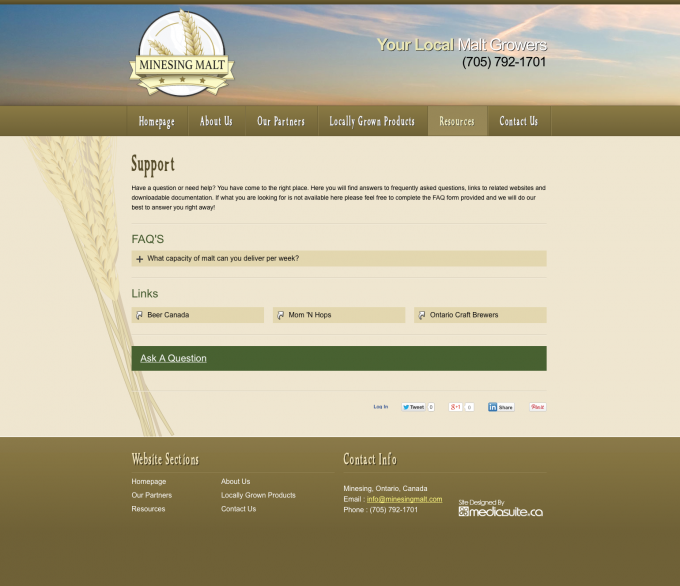
Task: Go to Locally Grown Products in navbar
Action: click(372, 121)
